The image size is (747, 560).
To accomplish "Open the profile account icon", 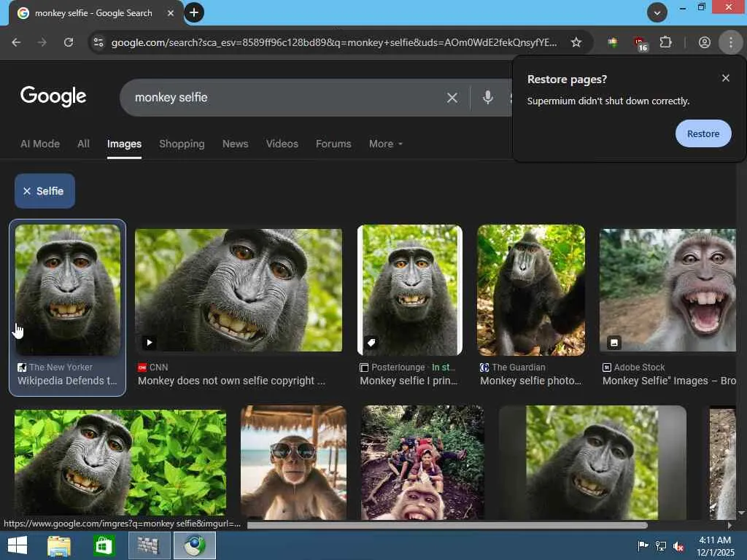I will point(705,42).
